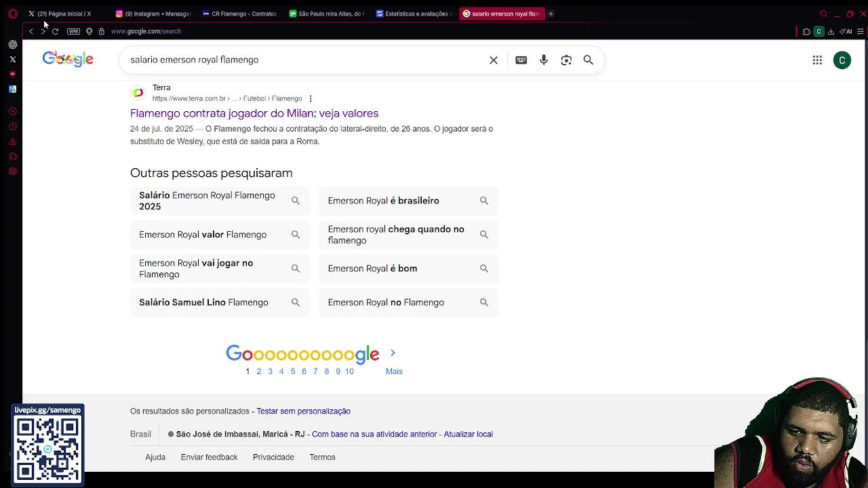Click the next page chevron arrow
The width and height of the screenshot is (868, 488).
(x=393, y=353)
